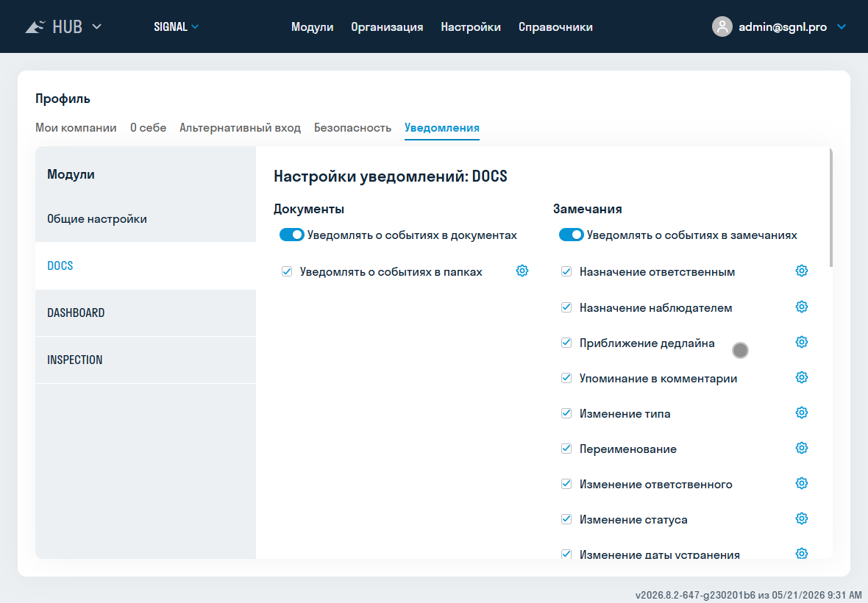Open gear settings for Изменение даты устранения
868x603 pixels.
point(802,553)
